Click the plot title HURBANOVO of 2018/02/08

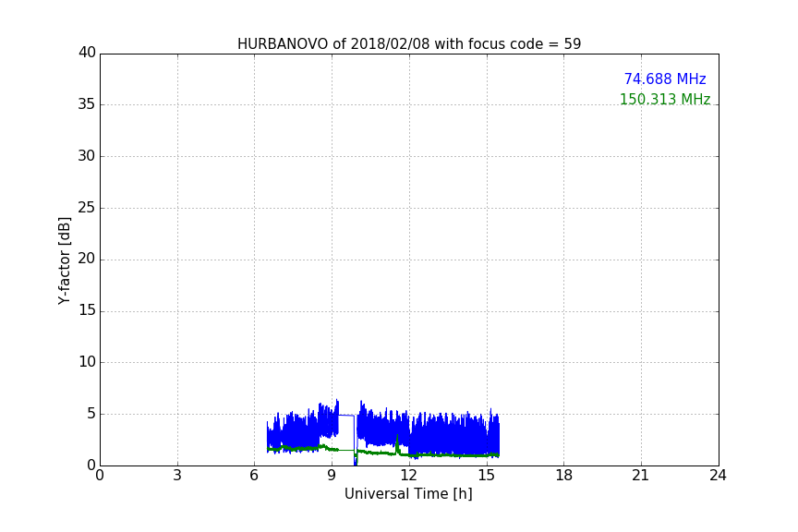click(x=409, y=43)
